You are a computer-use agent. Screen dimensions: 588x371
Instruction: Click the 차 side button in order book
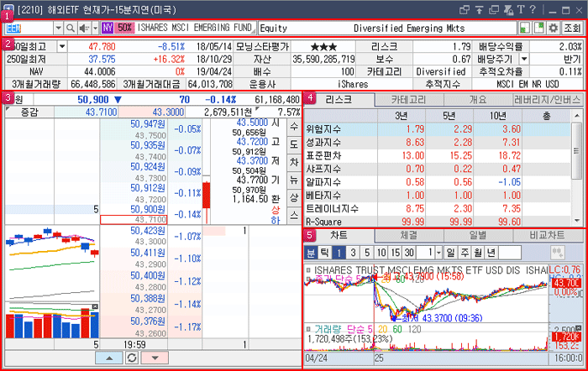294,162
